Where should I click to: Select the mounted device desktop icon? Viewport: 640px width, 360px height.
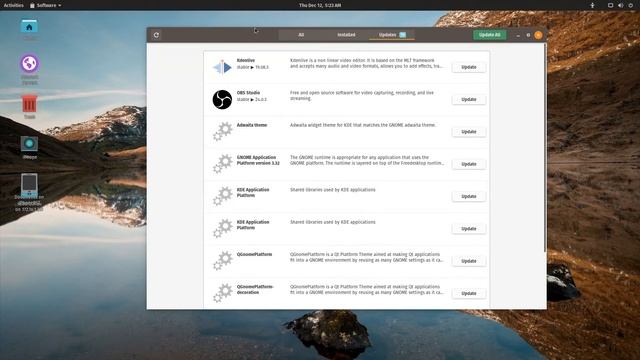(x=29, y=184)
